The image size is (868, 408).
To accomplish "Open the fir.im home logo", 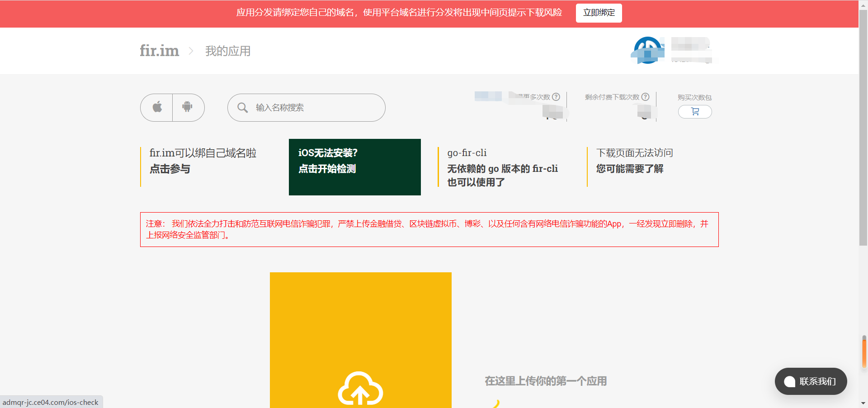I will click(x=159, y=51).
